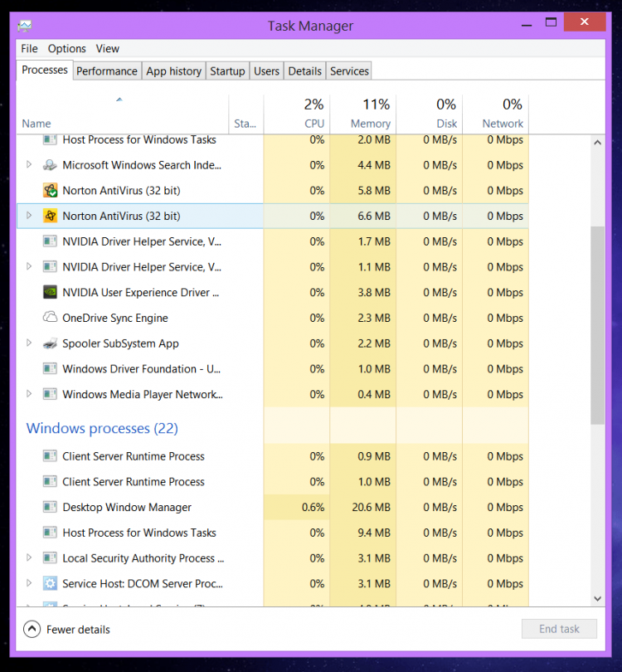Switch to the Details tab
The image size is (622, 672).
[x=304, y=71]
